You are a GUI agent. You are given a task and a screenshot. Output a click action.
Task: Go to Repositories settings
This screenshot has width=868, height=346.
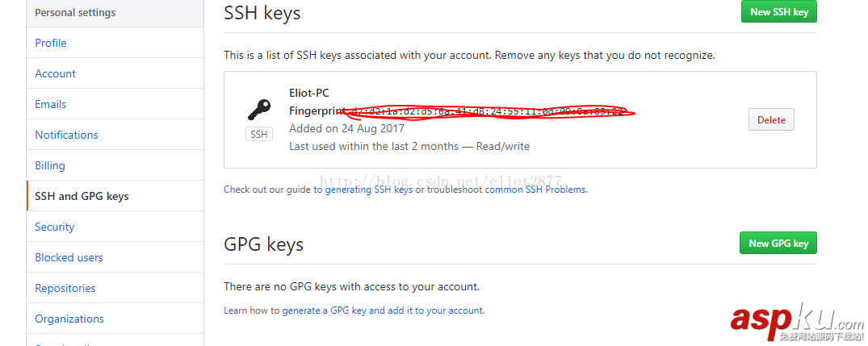65,288
